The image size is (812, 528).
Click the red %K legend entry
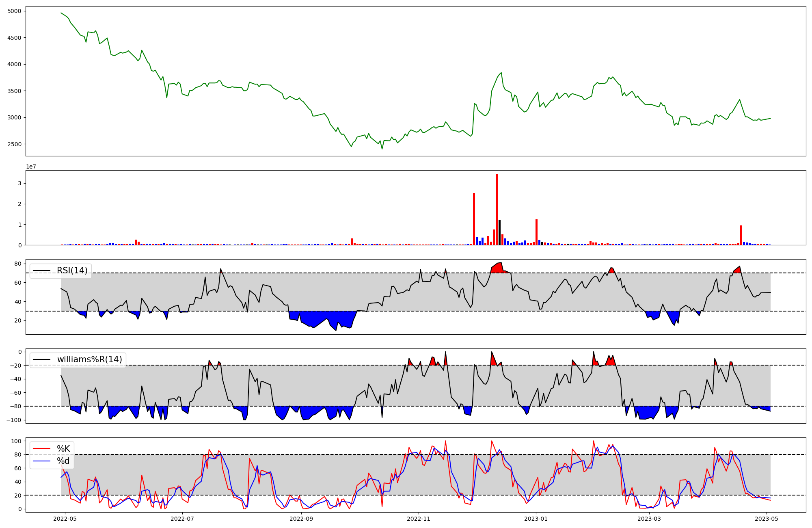63,449
